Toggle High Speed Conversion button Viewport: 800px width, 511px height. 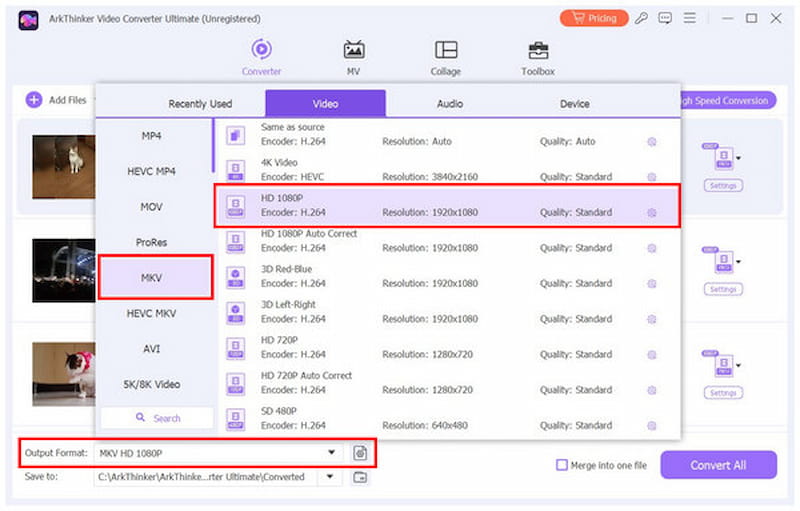(x=728, y=100)
